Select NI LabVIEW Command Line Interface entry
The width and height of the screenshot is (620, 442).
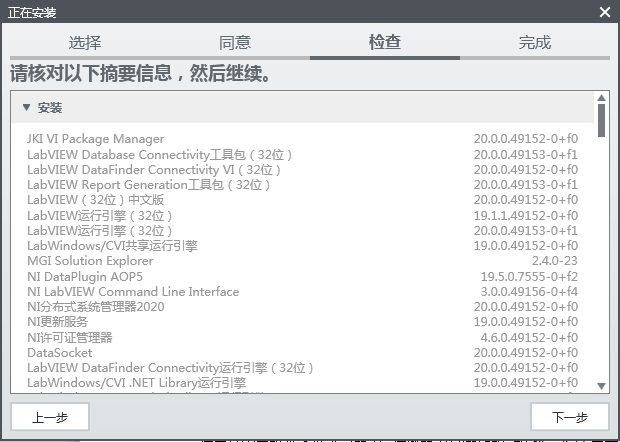pyautogui.click(x=302, y=291)
